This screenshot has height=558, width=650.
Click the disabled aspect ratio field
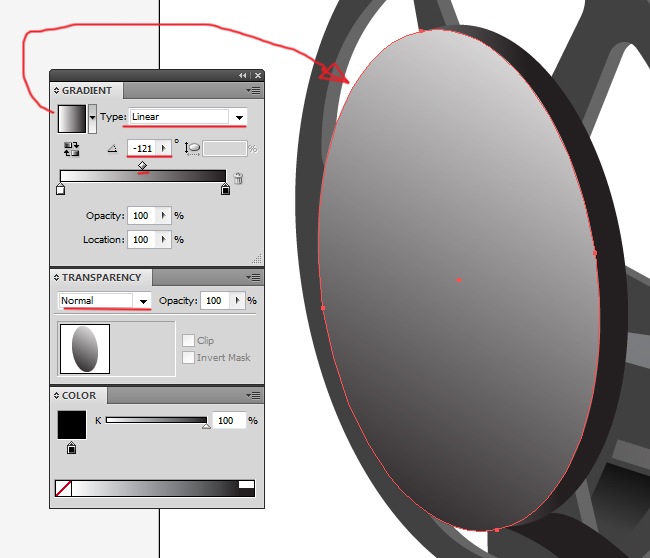click(225, 148)
